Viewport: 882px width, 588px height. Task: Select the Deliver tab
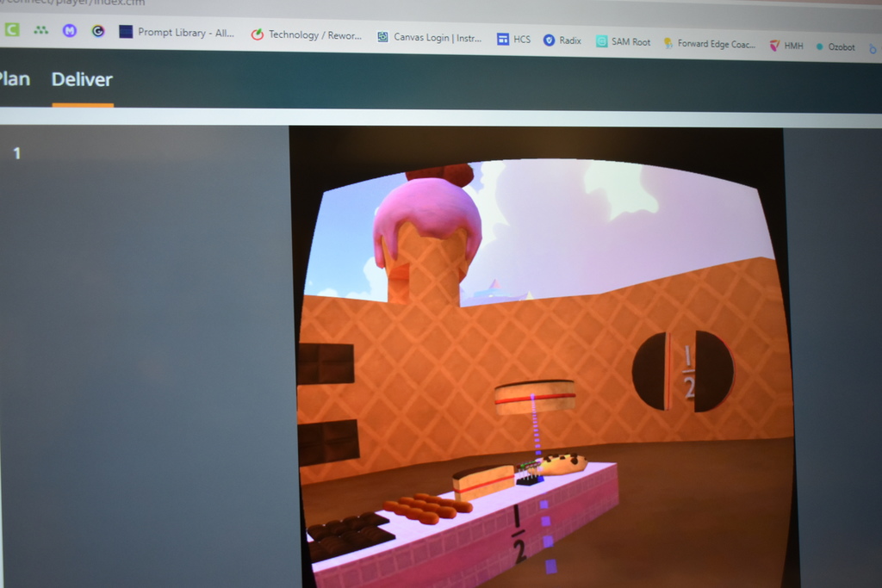[82, 80]
